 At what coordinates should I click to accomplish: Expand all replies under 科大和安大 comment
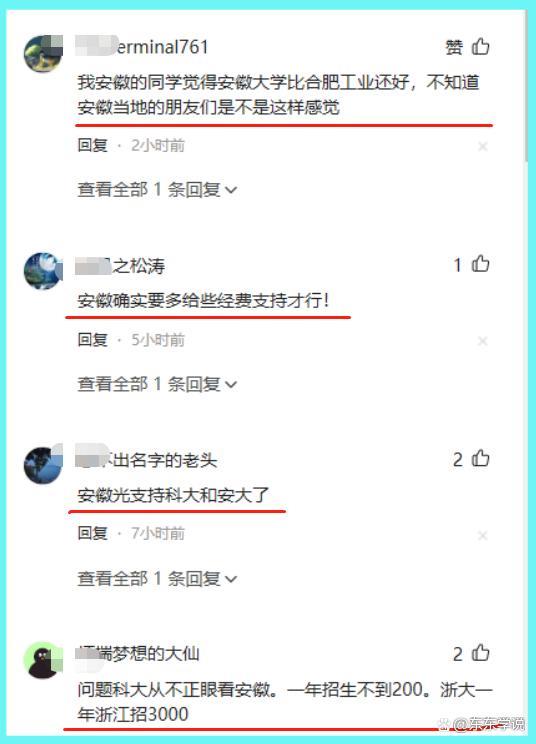[157, 578]
